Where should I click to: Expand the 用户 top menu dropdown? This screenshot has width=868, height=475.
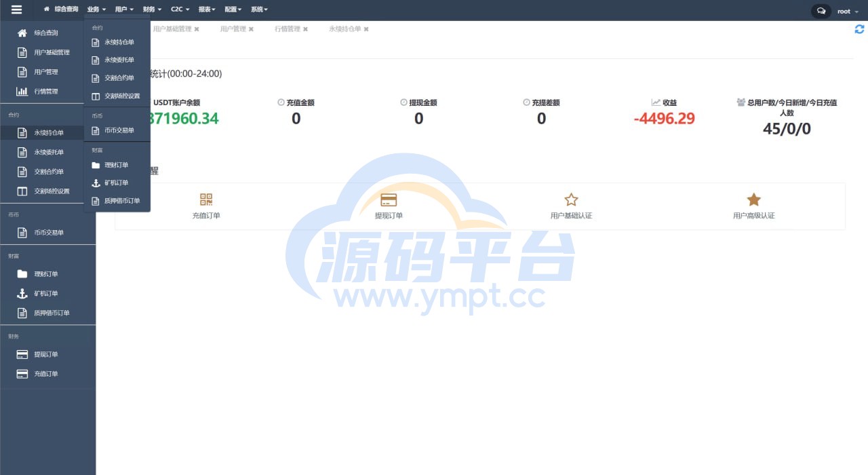(124, 9)
